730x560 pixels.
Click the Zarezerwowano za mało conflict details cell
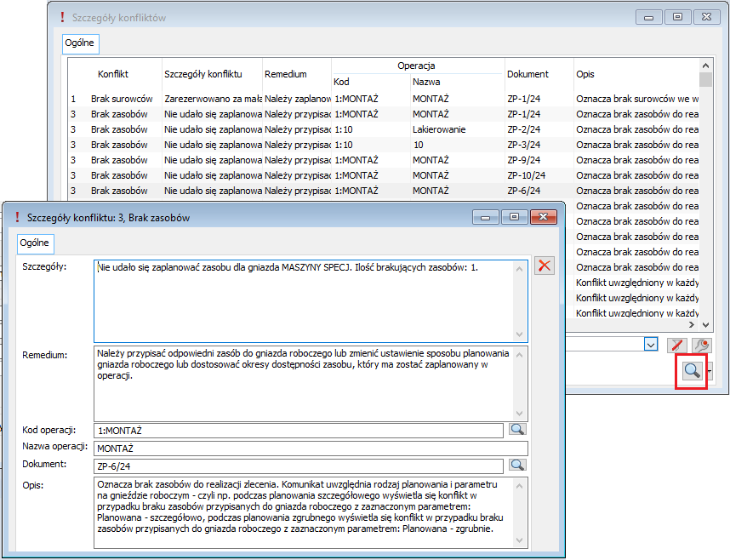[x=213, y=99]
